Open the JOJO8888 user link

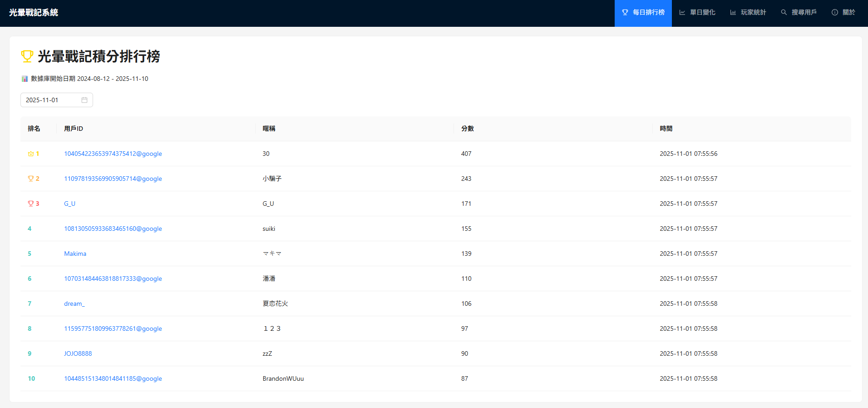tap(78, 353)
